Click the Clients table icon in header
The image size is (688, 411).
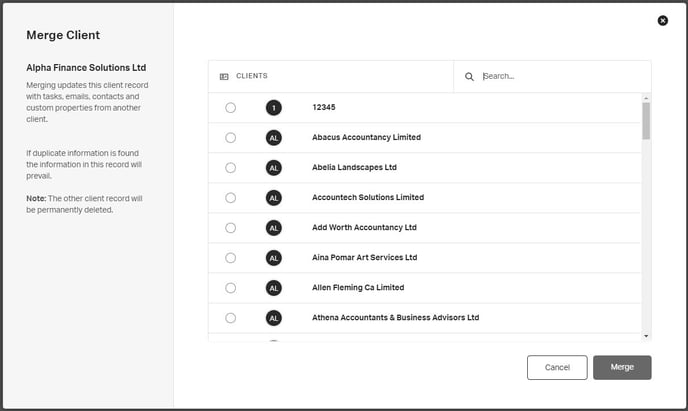[224, 76]
